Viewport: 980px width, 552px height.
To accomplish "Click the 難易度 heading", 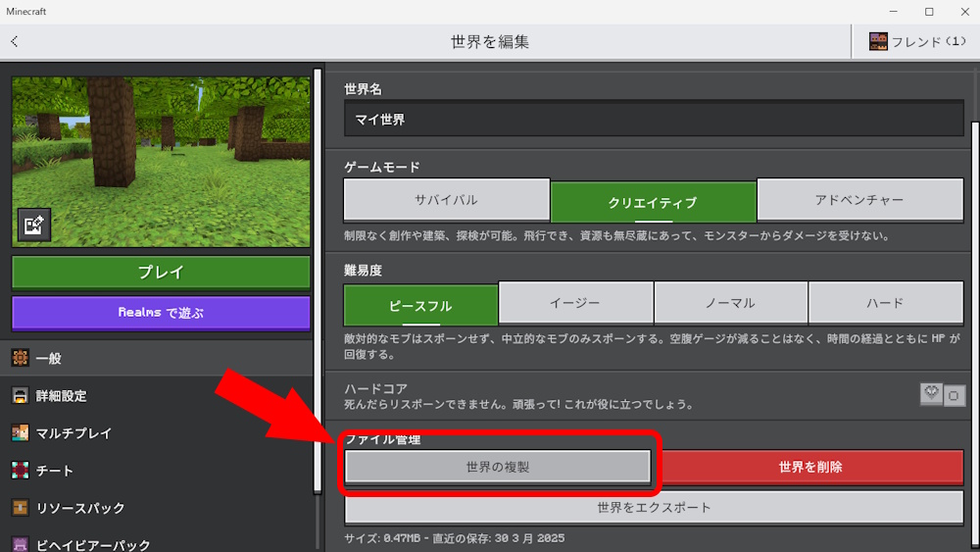I will click(364, 270).
